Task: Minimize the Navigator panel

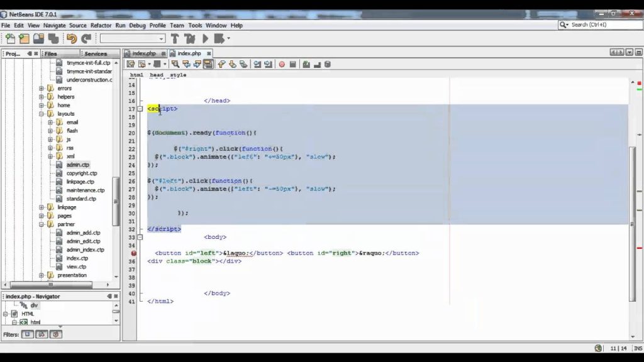Action: [x=109, y=296]
